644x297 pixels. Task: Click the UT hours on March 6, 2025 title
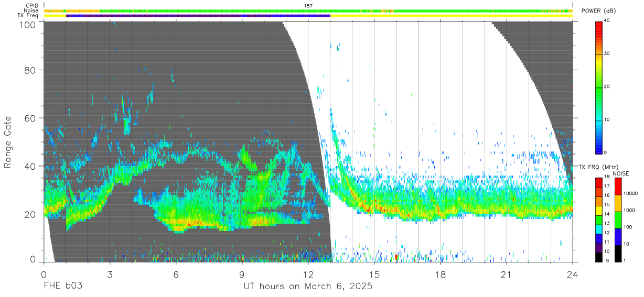click(x=308, y=287)
